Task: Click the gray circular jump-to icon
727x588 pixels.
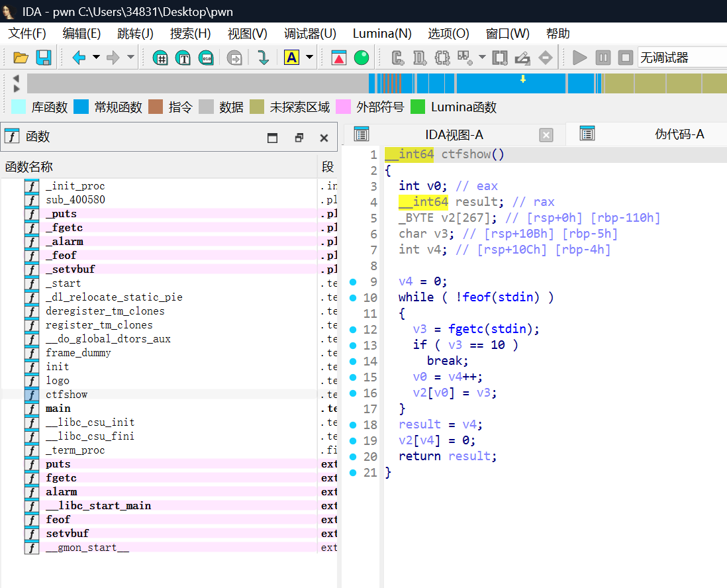Action: pyautogui.click(x=234, y=58)
